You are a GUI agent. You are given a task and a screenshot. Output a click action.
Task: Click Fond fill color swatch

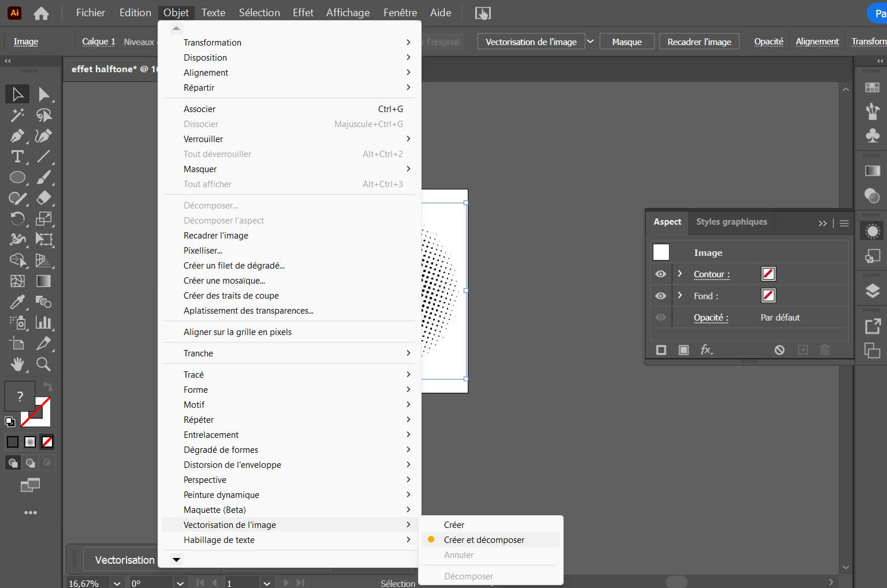(768, 295)
